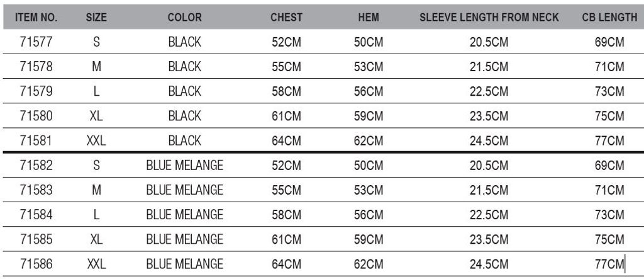Select sleeve length 20.5CM for item 71577
This screenshot has height=279, width=644.
point(489,42)
